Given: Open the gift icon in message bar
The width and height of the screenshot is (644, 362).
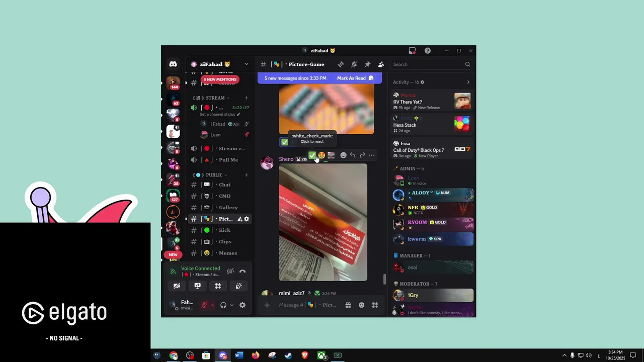Looking at the screenshot, I should point(348,305).
